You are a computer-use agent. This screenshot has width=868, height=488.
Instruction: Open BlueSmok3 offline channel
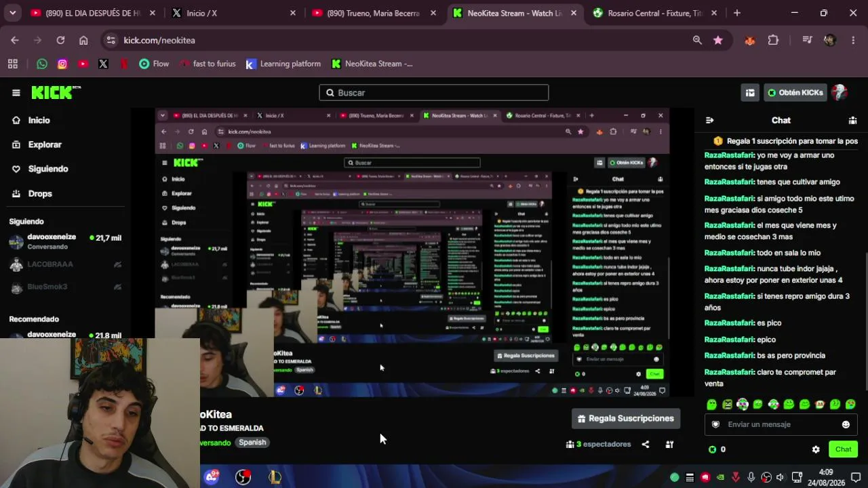[x=65, y=287]
